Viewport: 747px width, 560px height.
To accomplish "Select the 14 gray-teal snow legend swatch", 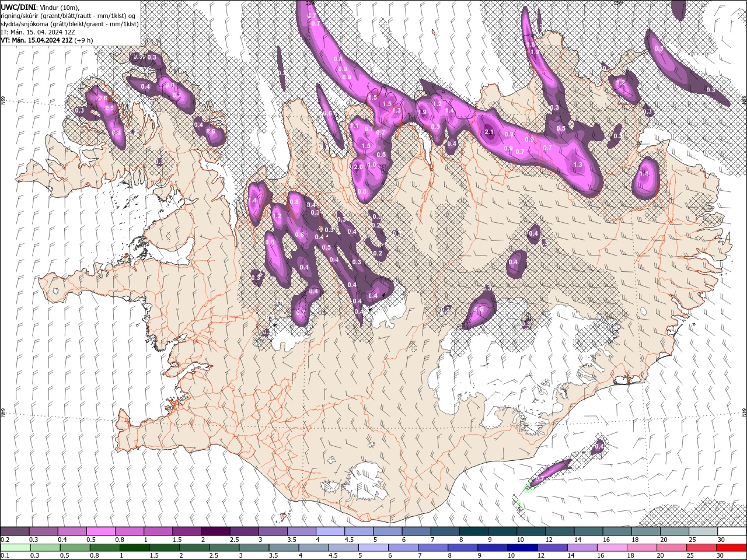I will 588,531.
